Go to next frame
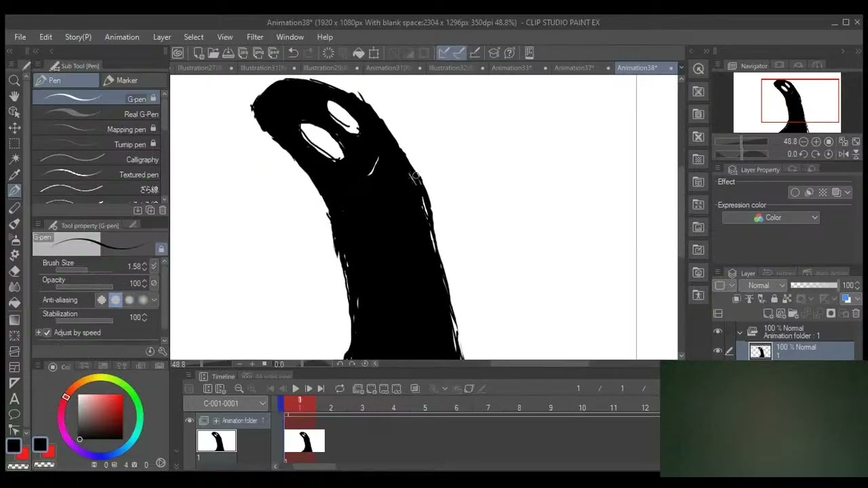 tap(309, 388)
